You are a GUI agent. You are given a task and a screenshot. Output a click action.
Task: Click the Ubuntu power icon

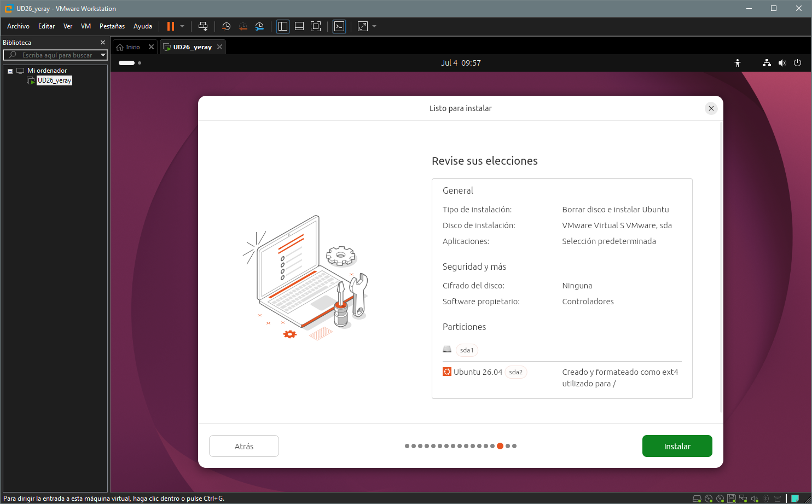point(797,63)
